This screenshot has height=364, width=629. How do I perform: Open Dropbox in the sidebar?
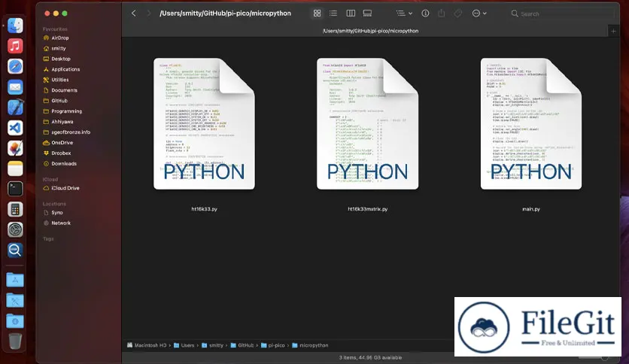tap(61, 153)
